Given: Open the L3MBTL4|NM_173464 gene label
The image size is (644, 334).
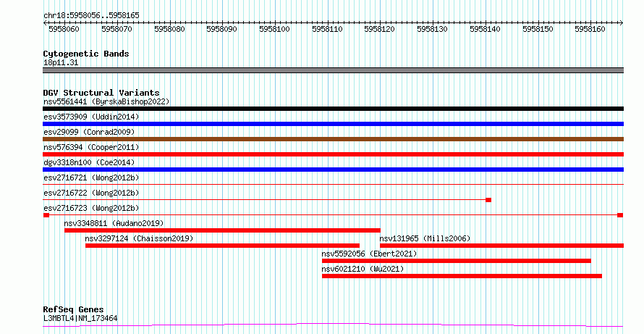Looking at the screenshot, I should pos(80,318).
